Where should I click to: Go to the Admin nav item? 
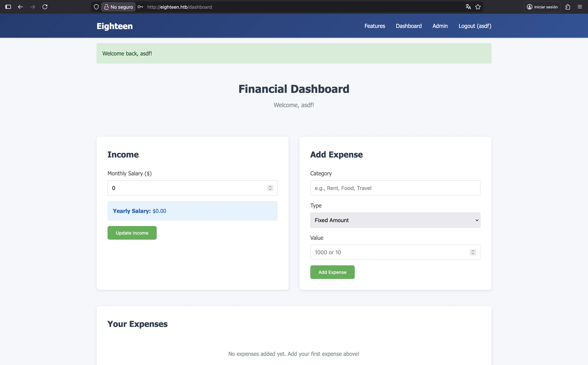click(x=440, y=26)
